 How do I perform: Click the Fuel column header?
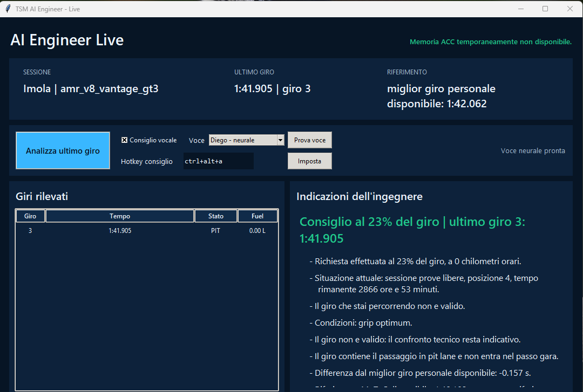click(x=257, y=216)
